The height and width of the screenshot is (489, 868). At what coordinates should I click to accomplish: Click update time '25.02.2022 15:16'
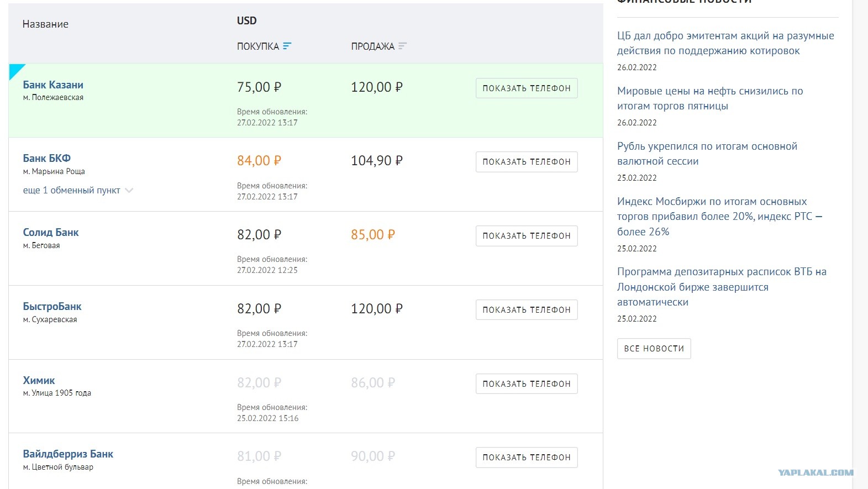(x=268, y=419)
